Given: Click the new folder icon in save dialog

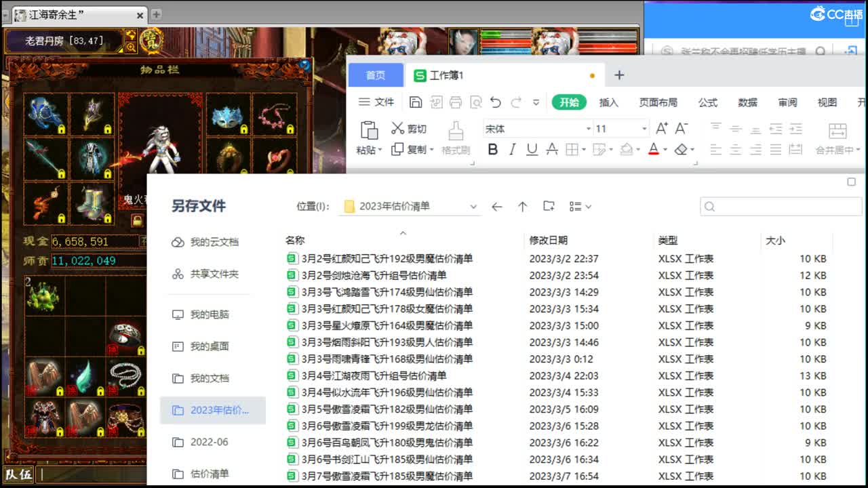Looking at the screenshot, I should pyautogui.click(x=549, y=206).
